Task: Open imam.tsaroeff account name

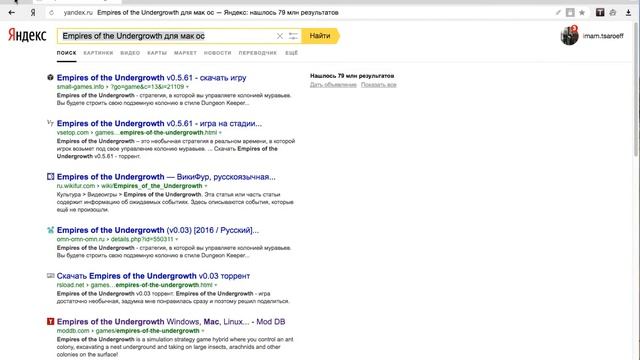Action: coord(603,36)
